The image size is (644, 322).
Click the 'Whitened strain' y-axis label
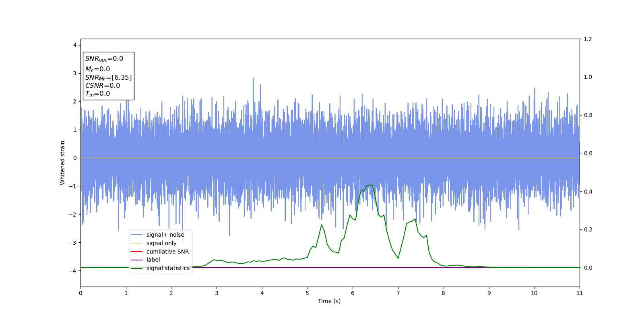(x=63, y=163)
